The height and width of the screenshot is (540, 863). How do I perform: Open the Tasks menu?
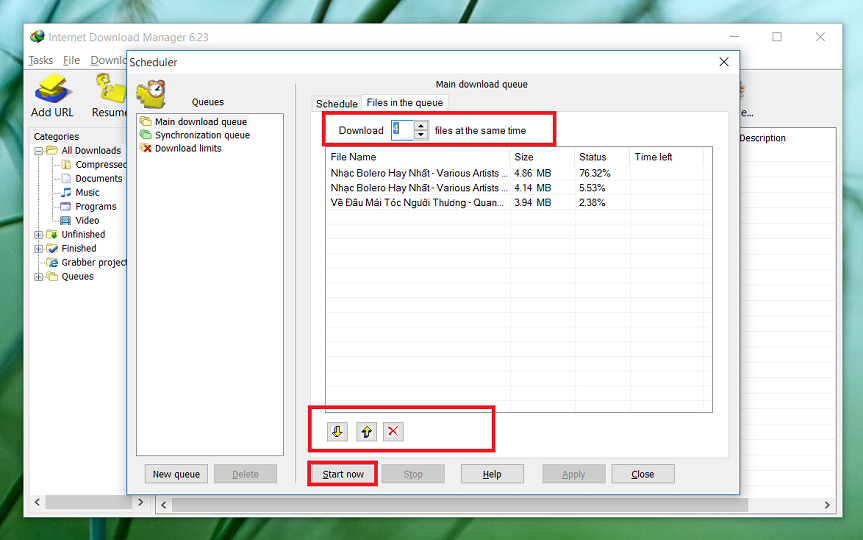[41, 60]
